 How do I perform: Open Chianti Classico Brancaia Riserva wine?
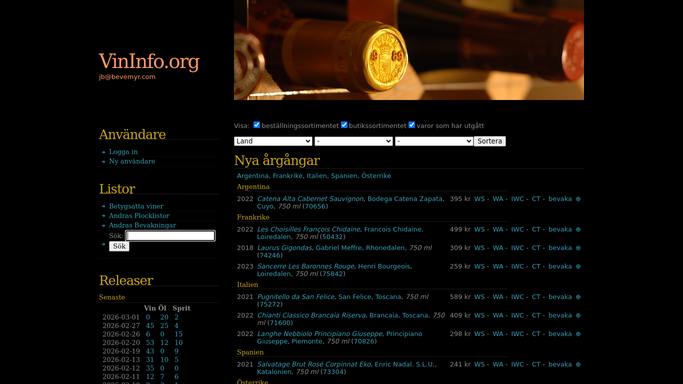(311, 315)
